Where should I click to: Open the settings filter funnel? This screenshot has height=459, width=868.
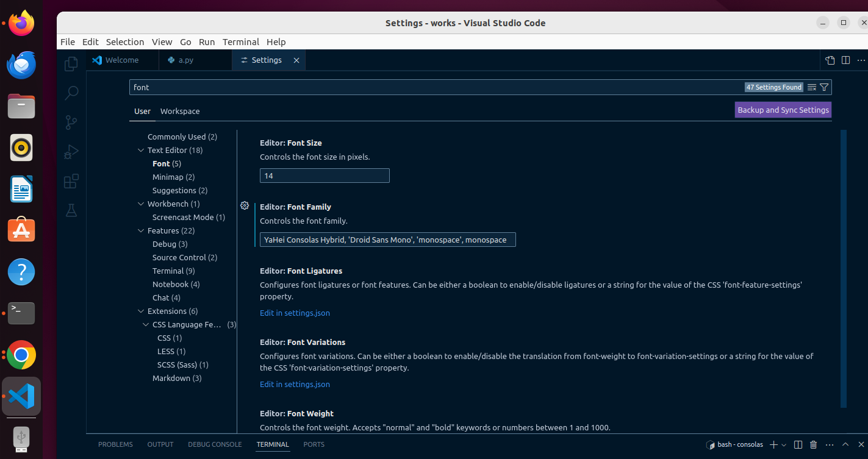(x=824, y=87)
